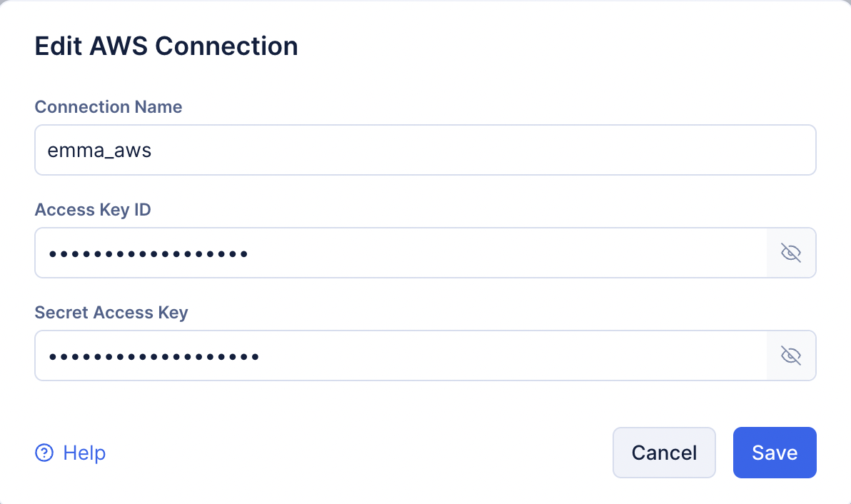851x504 pixels.
Task: Click the Connection Name label
Action: (109, 107)
